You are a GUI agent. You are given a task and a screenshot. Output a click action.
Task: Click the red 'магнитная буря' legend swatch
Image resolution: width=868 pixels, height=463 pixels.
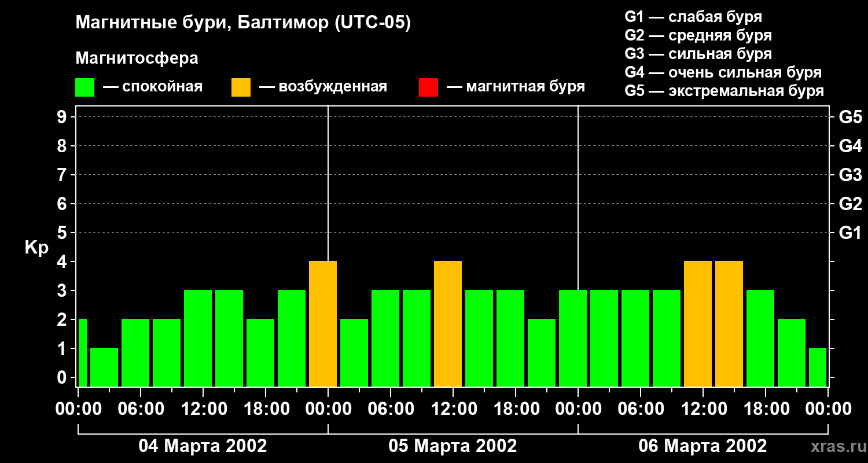[x=428, y=87]
